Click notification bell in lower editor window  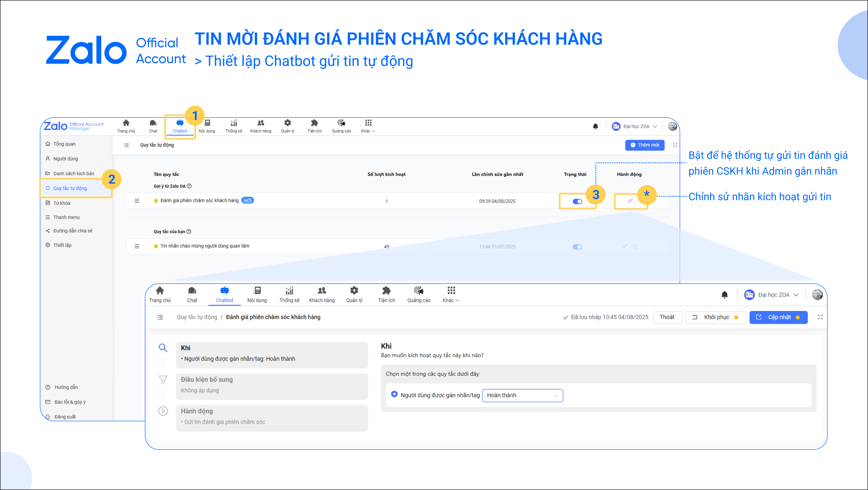[725, 295]
